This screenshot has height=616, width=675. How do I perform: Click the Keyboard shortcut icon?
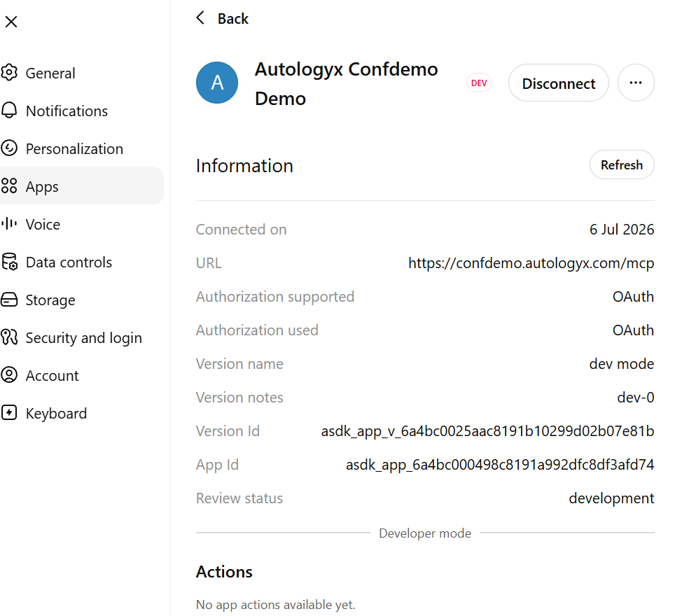(x=9, y=413)
